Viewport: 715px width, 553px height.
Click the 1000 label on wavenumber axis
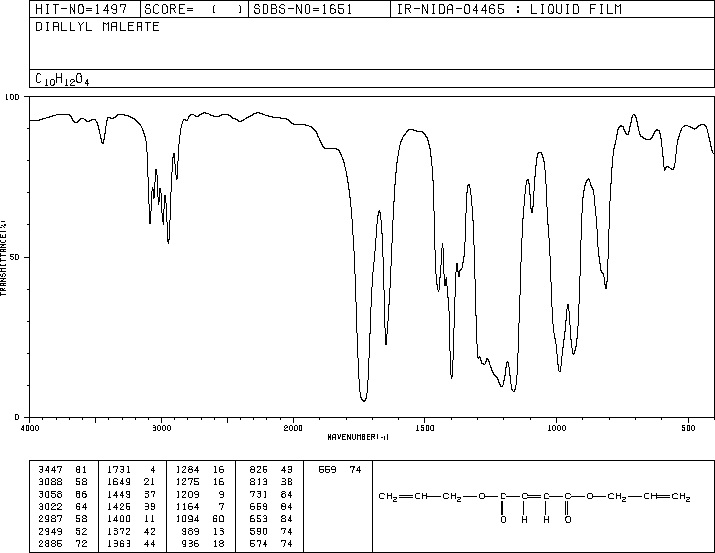556,428
